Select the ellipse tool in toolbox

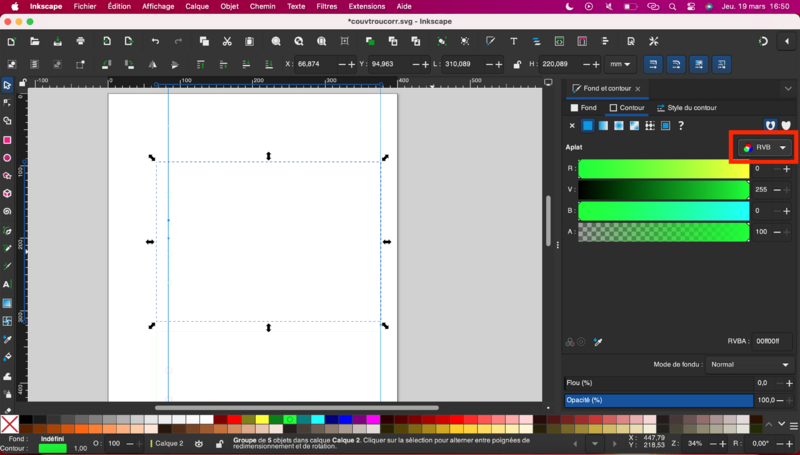7,158
